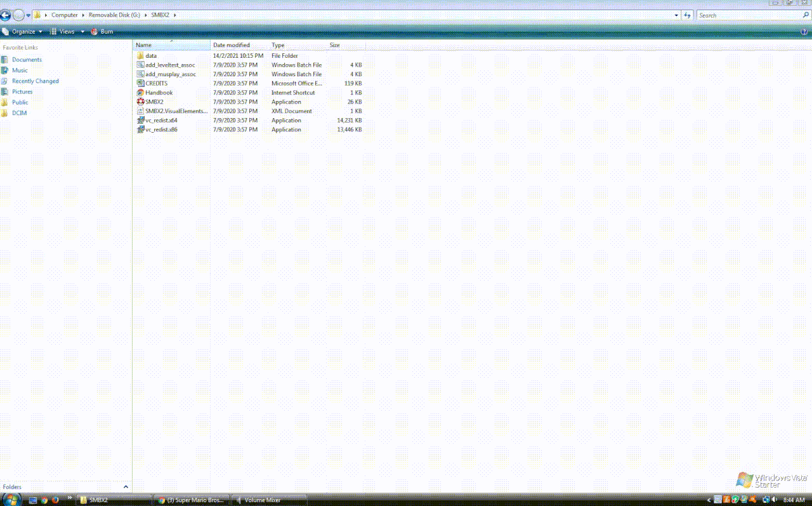
Task: Click the 13,446 KB size cell
Action: click(350, 130)
